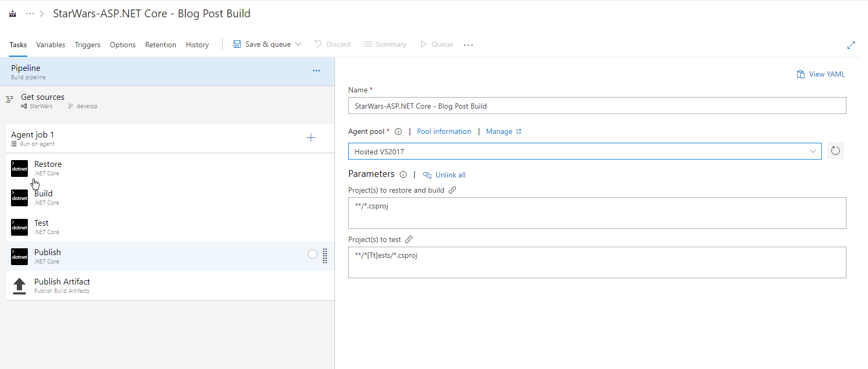
Task: Refresh the agent pool list
Action: click(x=835, y=151)
